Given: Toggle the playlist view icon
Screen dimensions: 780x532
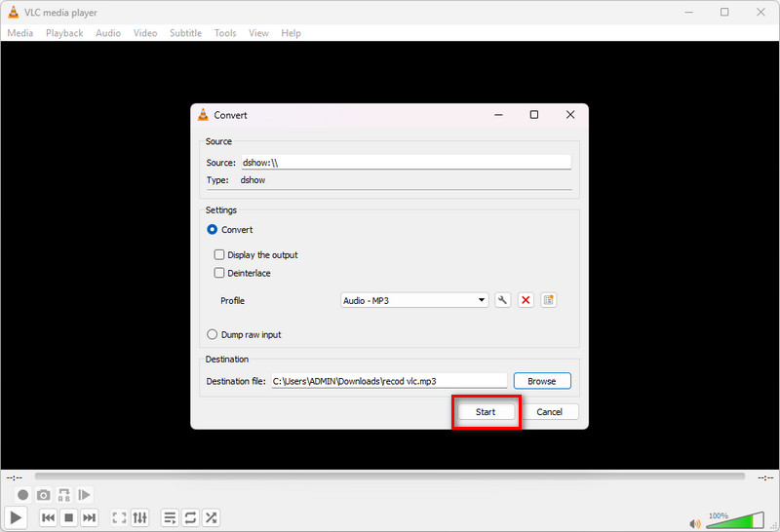Looking at the screenshot, I should click(x=170, y=517).
